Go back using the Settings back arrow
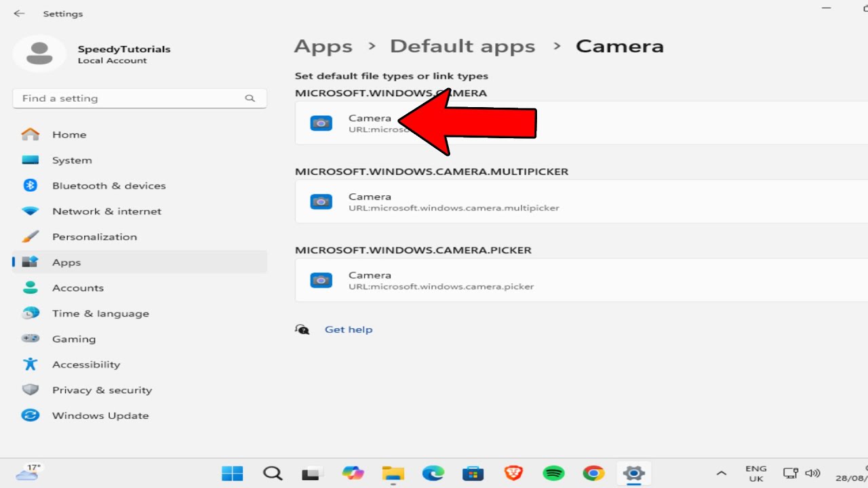Image resolution: width=868 pixels, height=488 pixels. [19, 14]
